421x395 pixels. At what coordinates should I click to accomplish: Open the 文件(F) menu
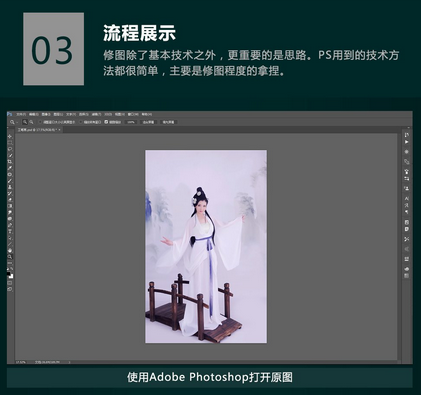[x=21, y=114]
